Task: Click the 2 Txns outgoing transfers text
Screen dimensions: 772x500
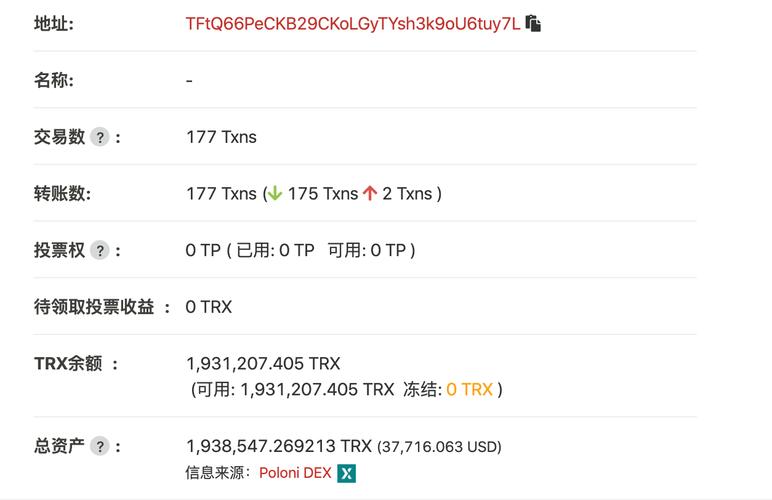Action: pos(407,193)
